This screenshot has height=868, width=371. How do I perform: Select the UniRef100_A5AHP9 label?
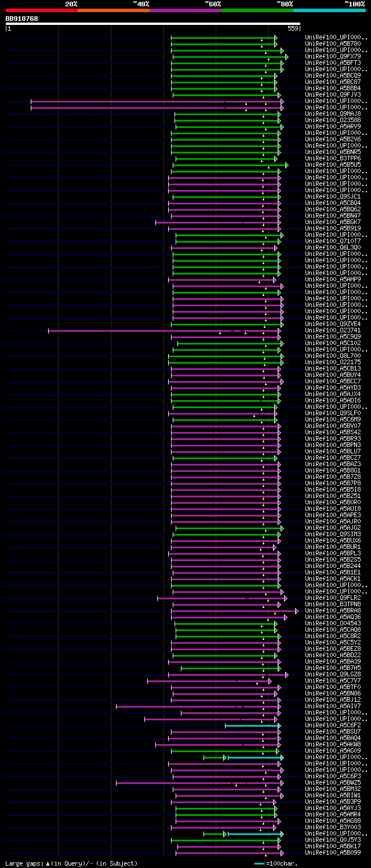(333, 279)
